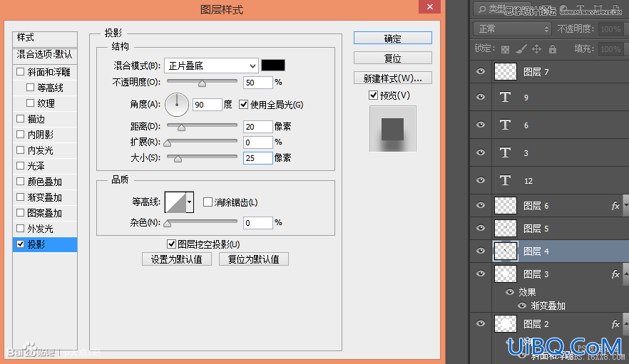The width and height of the screenshot is (629, 364).
Task: Toggle 效果 effects visibility on 图层 3
Action: click(x=510, y=292)
